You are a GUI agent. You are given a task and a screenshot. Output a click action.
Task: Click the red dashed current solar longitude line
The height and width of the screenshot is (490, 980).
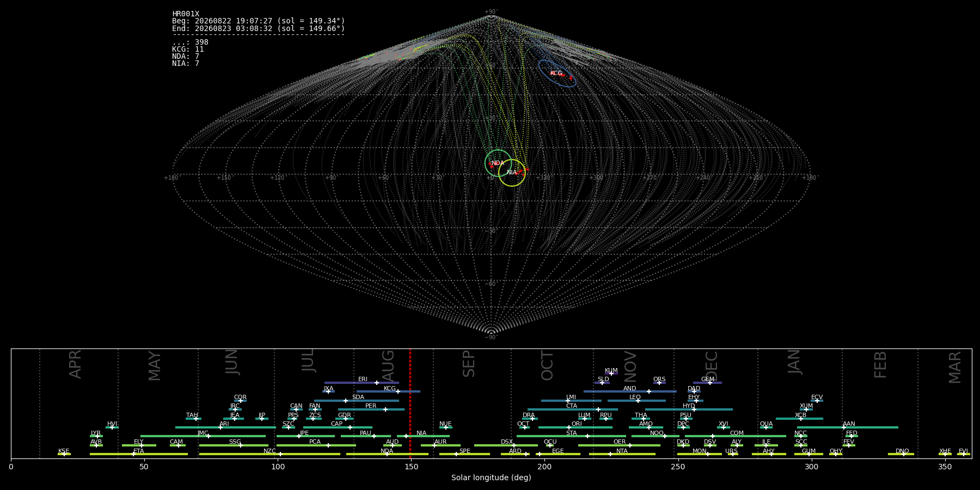pos(410,403)
